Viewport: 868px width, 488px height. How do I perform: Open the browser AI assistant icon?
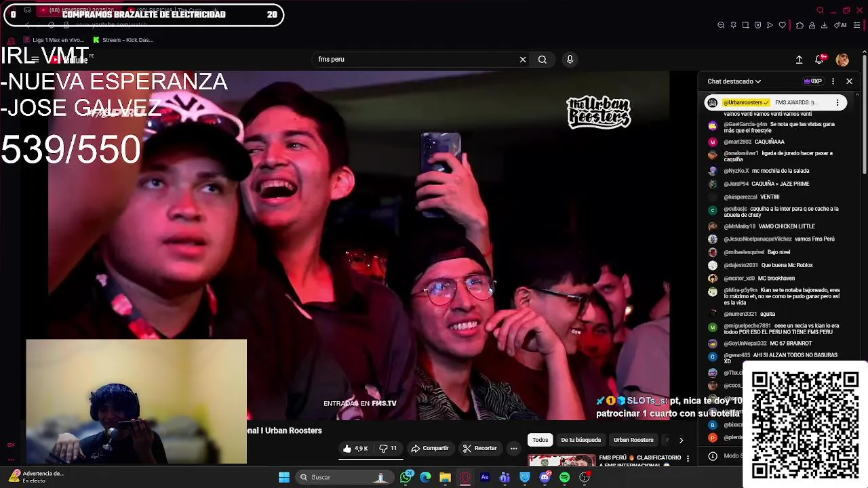(841, 25)
